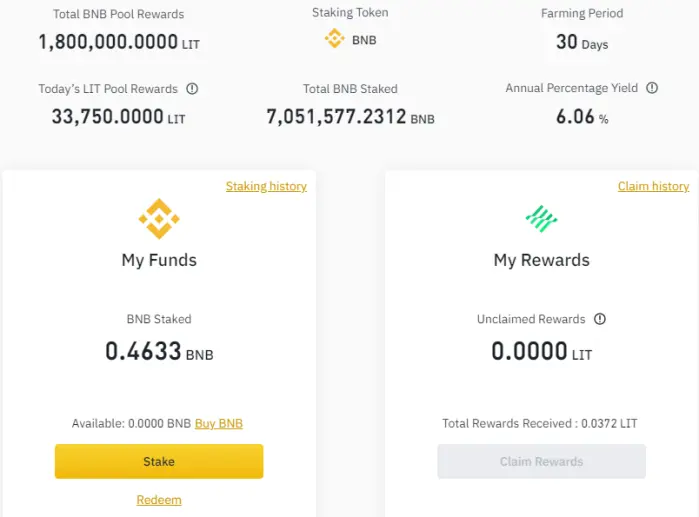Click the My Funds heading
The width and height of the screenshot is (699, 517).
159,260
